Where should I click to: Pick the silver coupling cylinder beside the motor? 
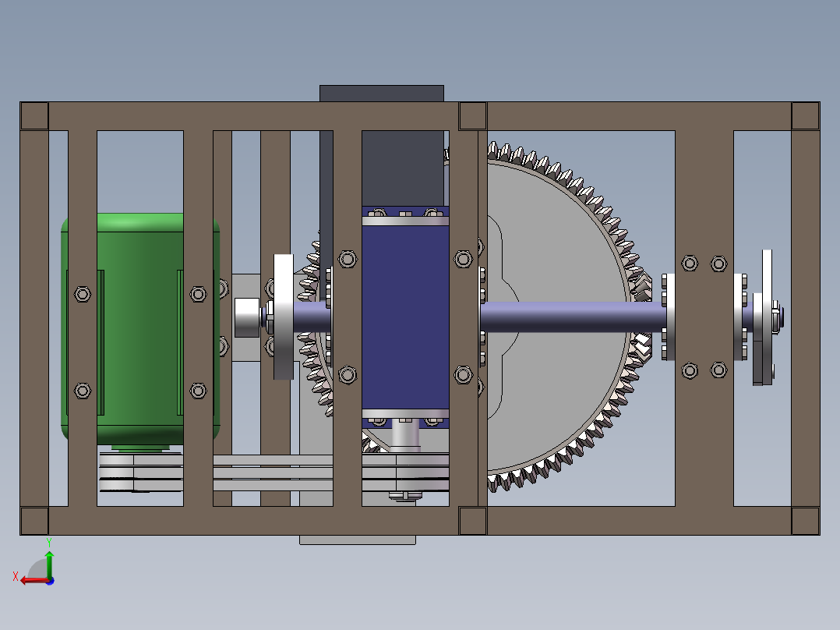point(248,317)
